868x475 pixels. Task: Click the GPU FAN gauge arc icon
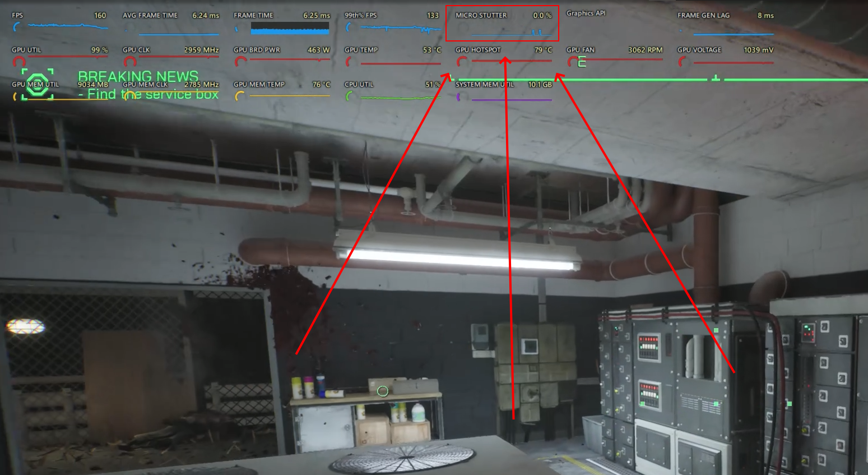(x=574, y=61)
